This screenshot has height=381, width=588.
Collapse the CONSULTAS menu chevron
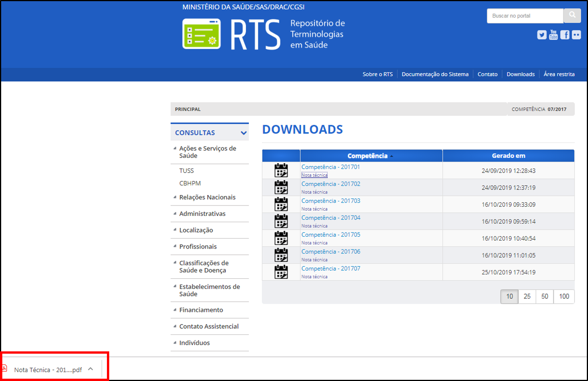pyautogui.click(x=243, y=133)
